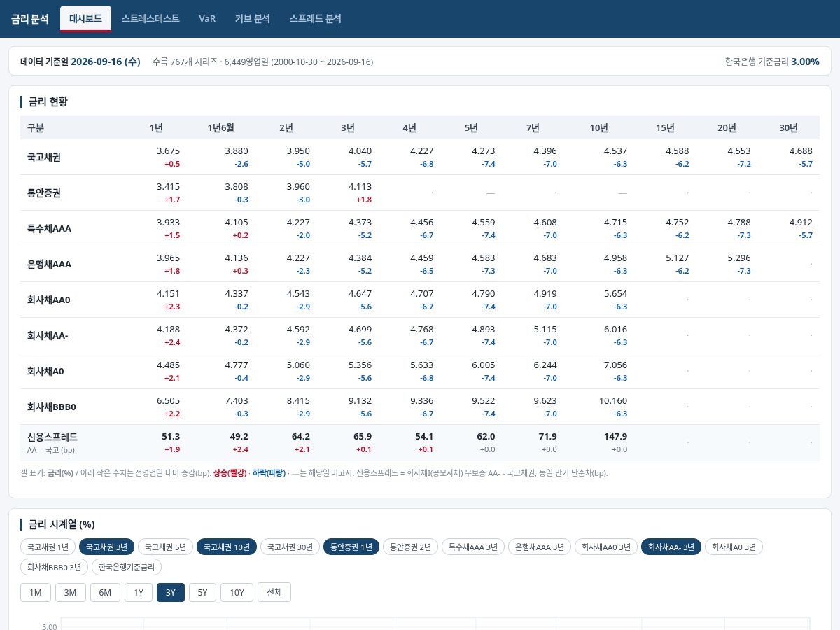Toggle the 회사채AA0 3년 series chip
Screen dimensions: 840x630
(x=606, y=547)
